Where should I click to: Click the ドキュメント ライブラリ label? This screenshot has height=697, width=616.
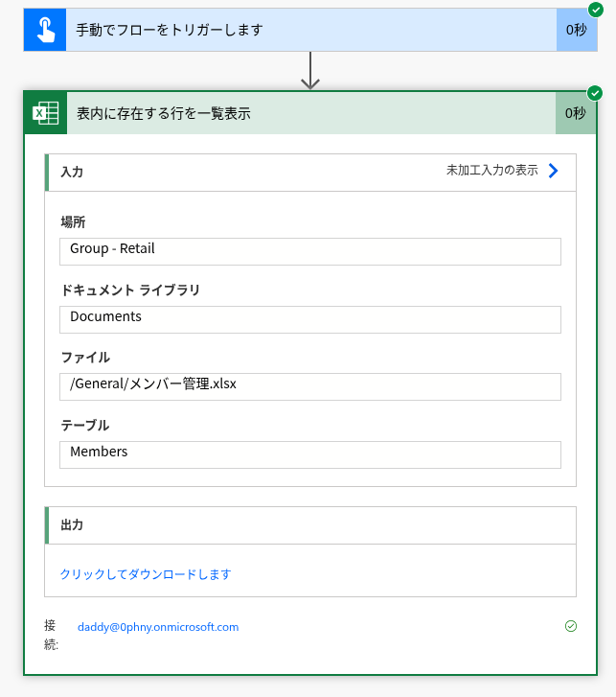[130, 290]
